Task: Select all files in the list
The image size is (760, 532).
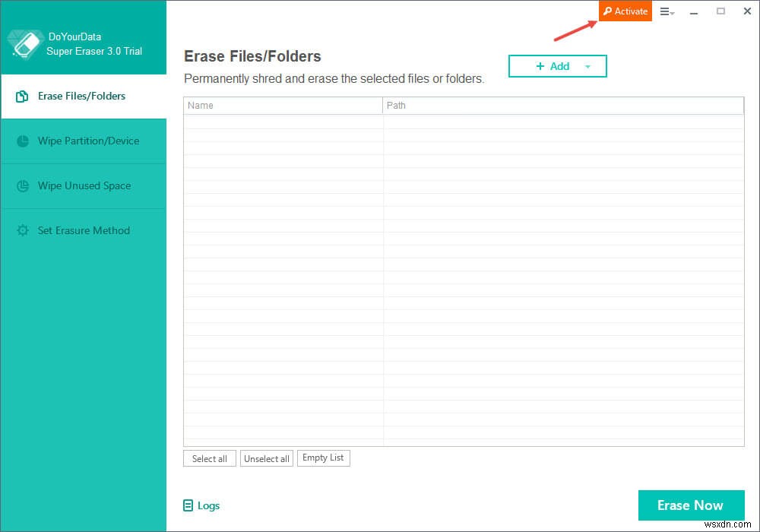Action: tap(210, 458)
